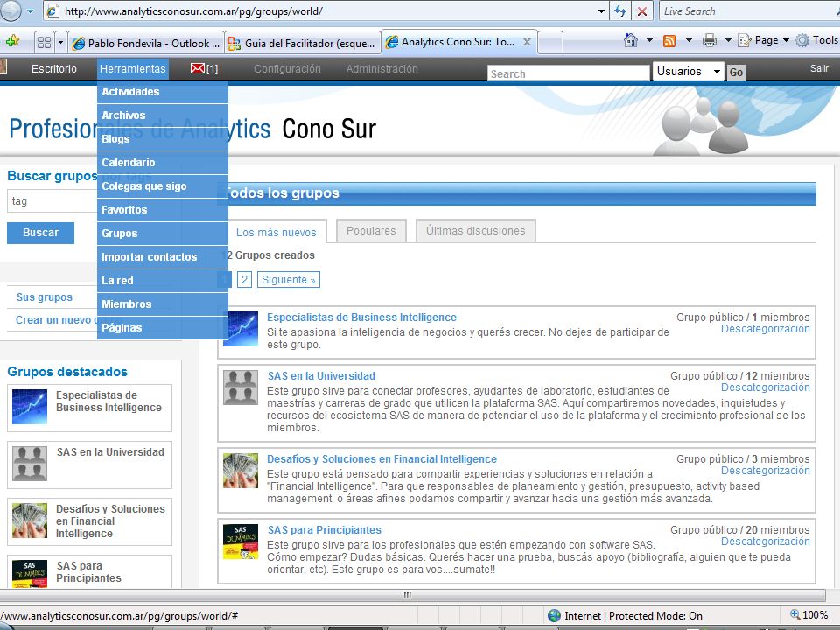Choose Colegas que sigo from menu
The width and height of the screenshot is (840, 630).
163,185
